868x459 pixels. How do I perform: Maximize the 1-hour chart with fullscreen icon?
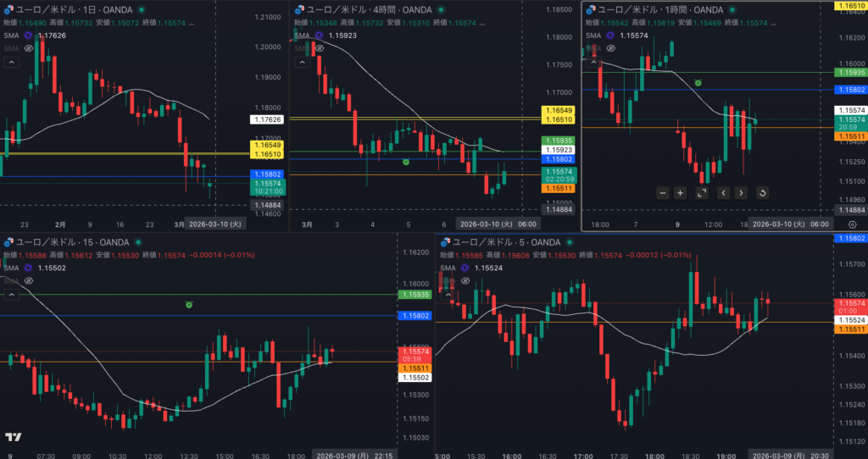[702, 193]
